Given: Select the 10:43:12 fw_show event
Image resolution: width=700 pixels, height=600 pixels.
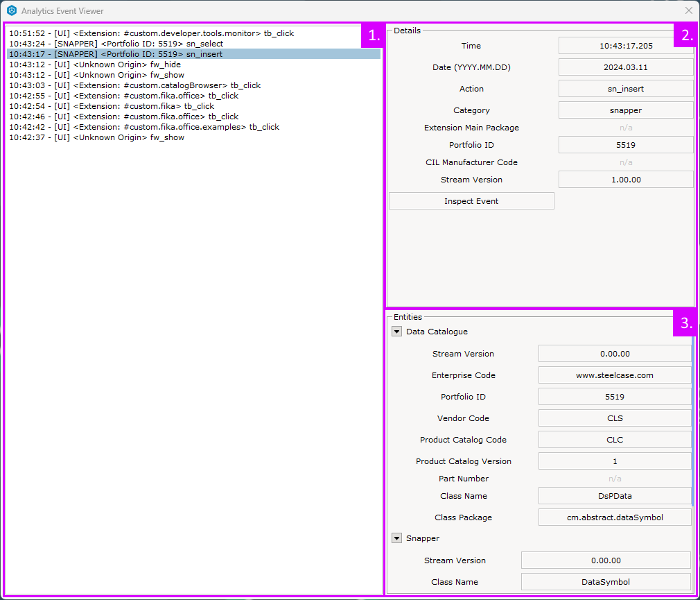Looking at the screenshot, I should point(194,75).
